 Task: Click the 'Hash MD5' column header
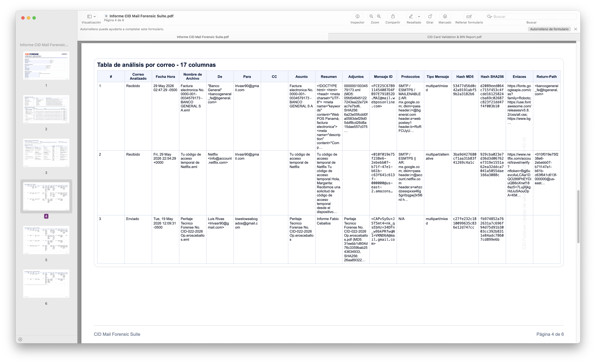coord(465,77)
